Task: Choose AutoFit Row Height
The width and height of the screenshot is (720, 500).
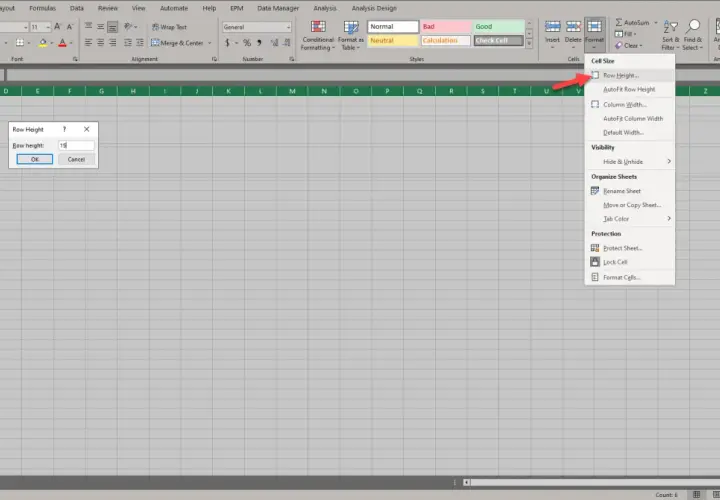Action: point(630,90)
